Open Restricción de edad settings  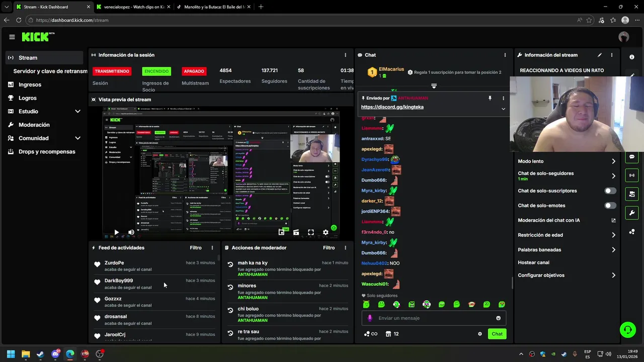pyautogui.click(x=567, y=235)
